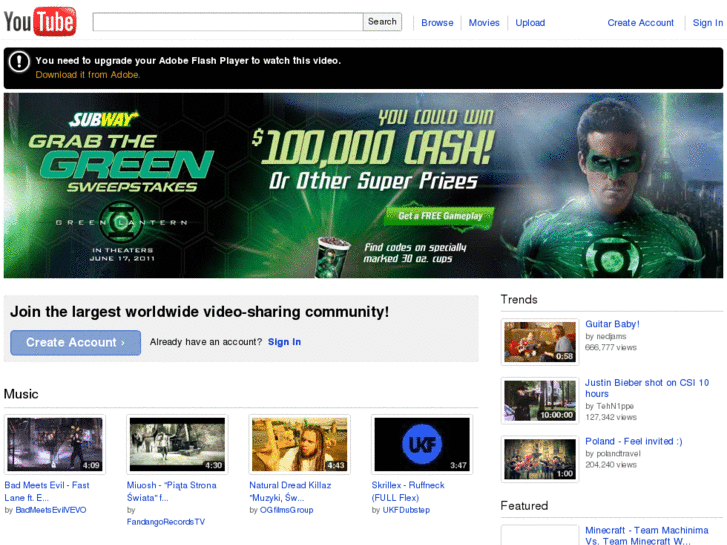Click the Bad Meets Evil - Fast Lane title

click(47, 491)
